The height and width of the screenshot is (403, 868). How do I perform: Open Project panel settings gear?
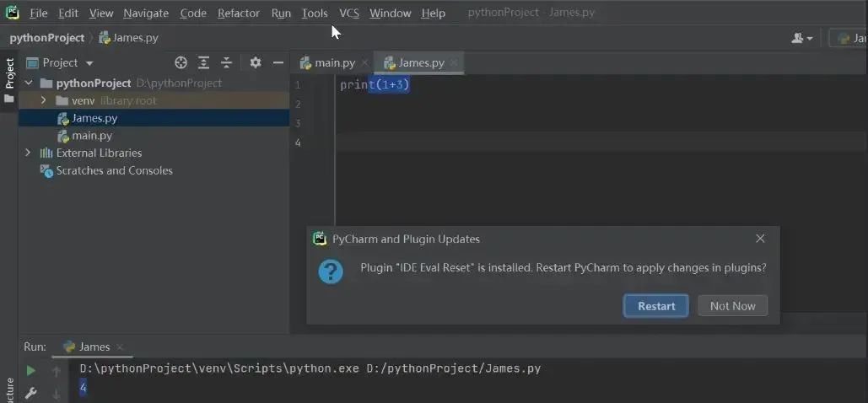256,62
